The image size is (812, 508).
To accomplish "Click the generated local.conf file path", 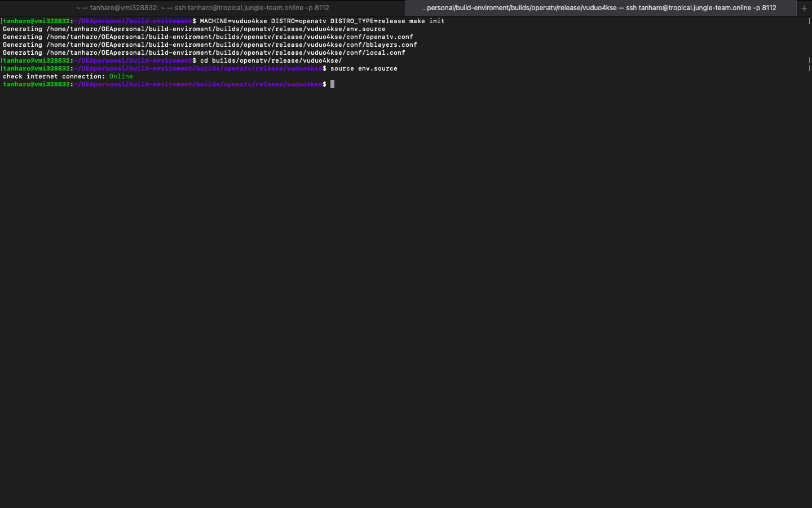I will 226,52.
